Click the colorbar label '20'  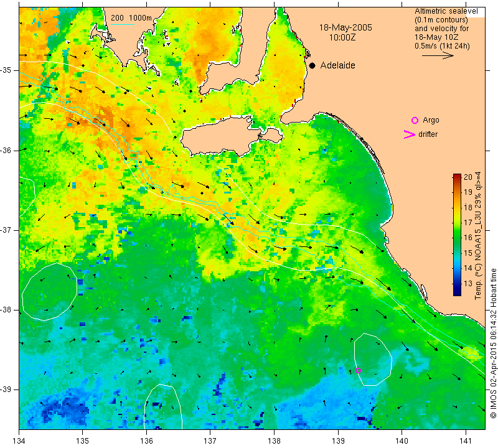click(468, 177)
